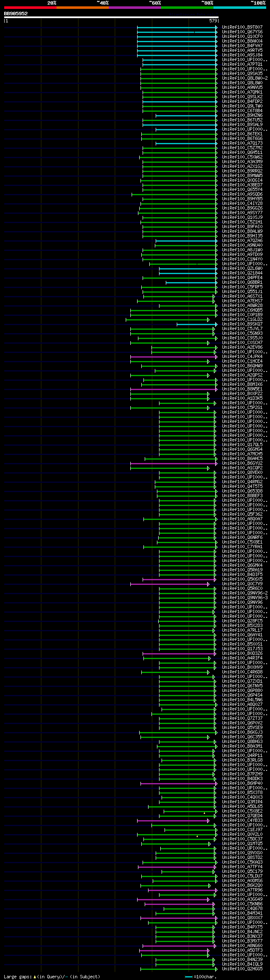Select hit label UniRef100_B6TEK1
270x980 pixels.
coord(242,134)
